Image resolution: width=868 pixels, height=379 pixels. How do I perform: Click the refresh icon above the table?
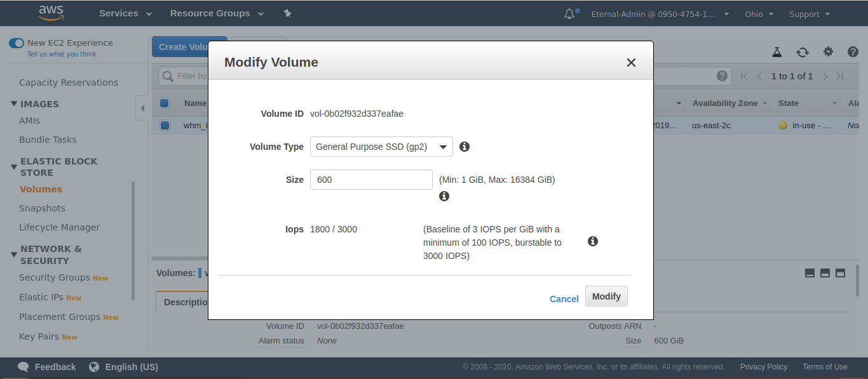tap(803, 52)
